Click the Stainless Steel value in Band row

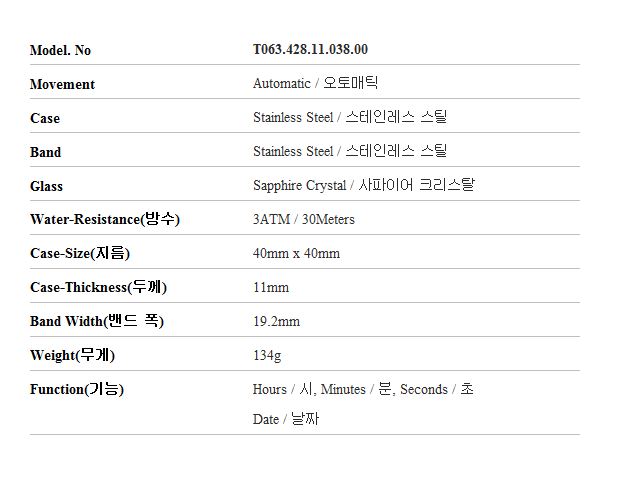coord(350,151)
